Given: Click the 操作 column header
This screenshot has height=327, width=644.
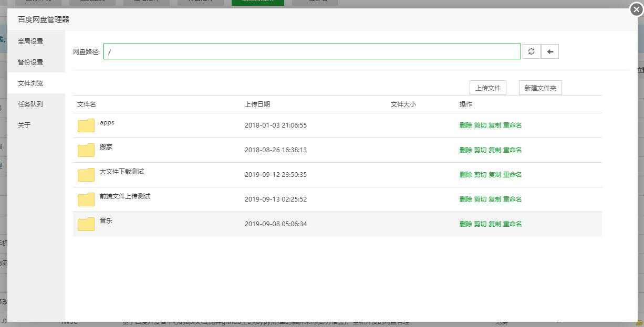Looking at the screenshot, I should point(466,104).
